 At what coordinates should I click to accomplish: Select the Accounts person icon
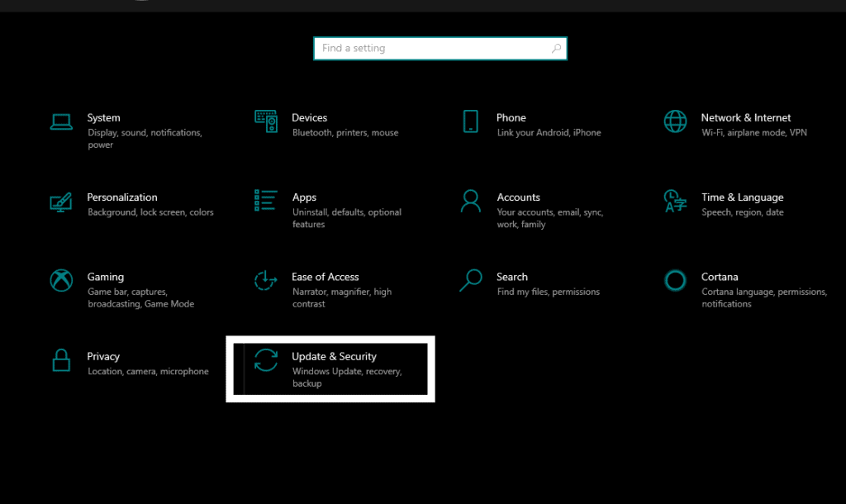click(471, 201)
